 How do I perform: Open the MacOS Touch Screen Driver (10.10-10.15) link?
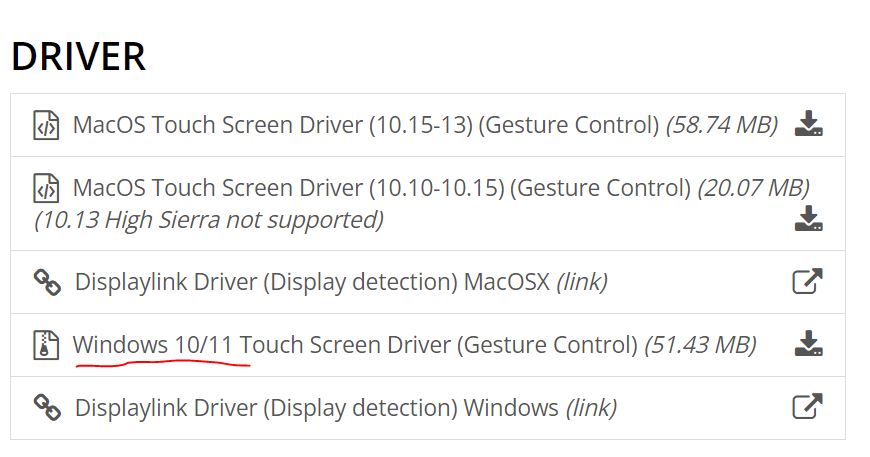[x=382, y=188]
